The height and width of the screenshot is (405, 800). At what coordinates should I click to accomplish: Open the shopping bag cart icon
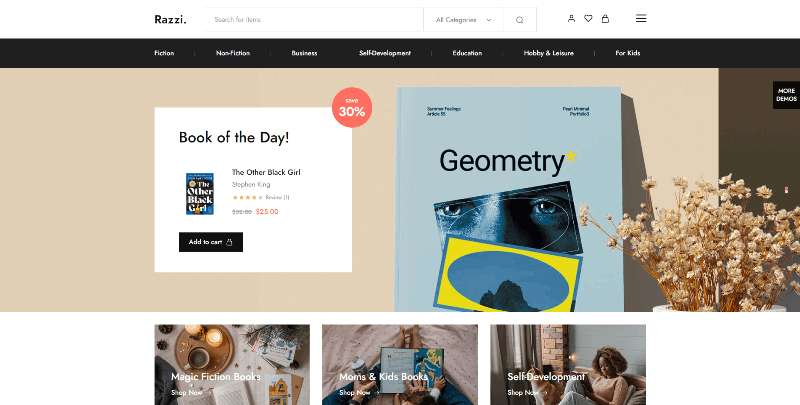pos(605,19)
